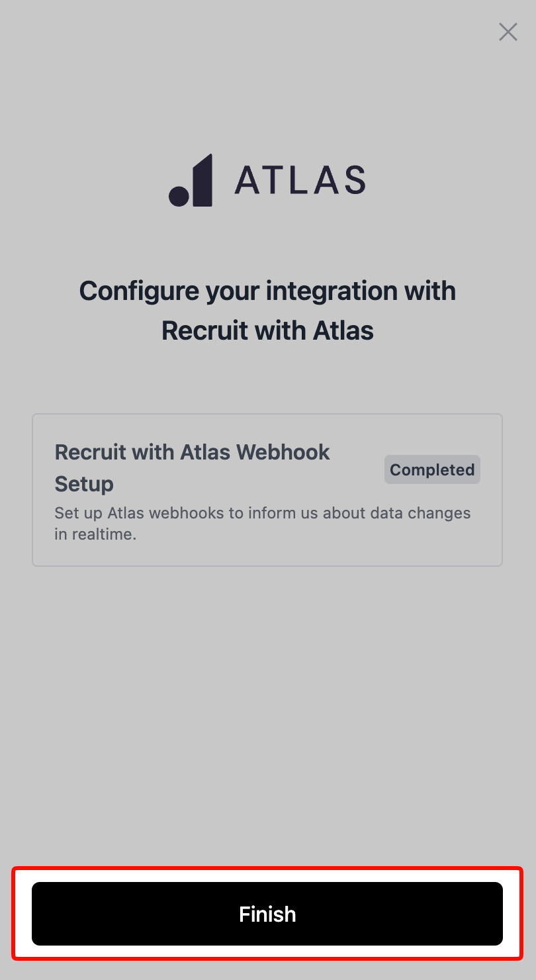Click the tall bar shape in Atlas logo

coord(203,180)
